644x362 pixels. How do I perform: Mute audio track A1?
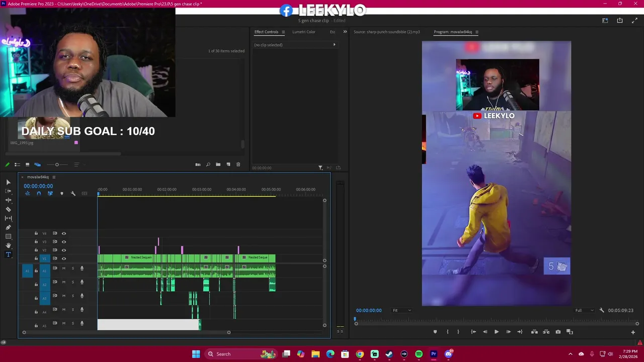(x=63, y=268)
